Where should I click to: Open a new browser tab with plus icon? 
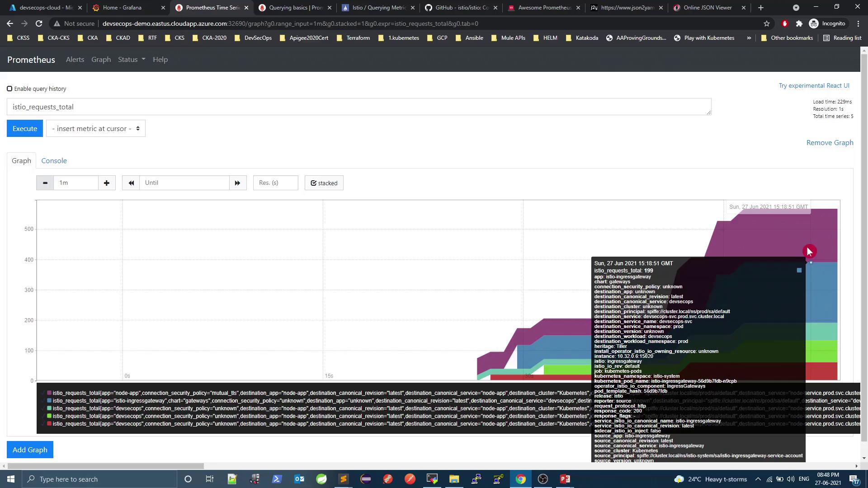pyautogui.click(x=761, y=8)
